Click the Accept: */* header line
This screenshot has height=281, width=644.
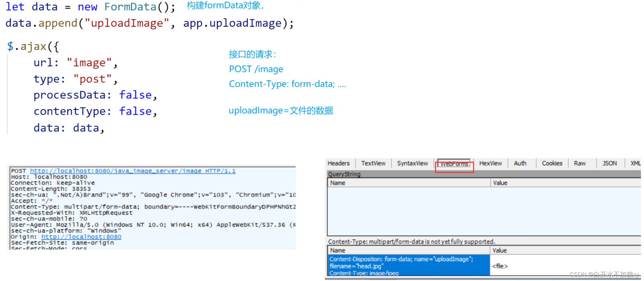tap(32, 201)
